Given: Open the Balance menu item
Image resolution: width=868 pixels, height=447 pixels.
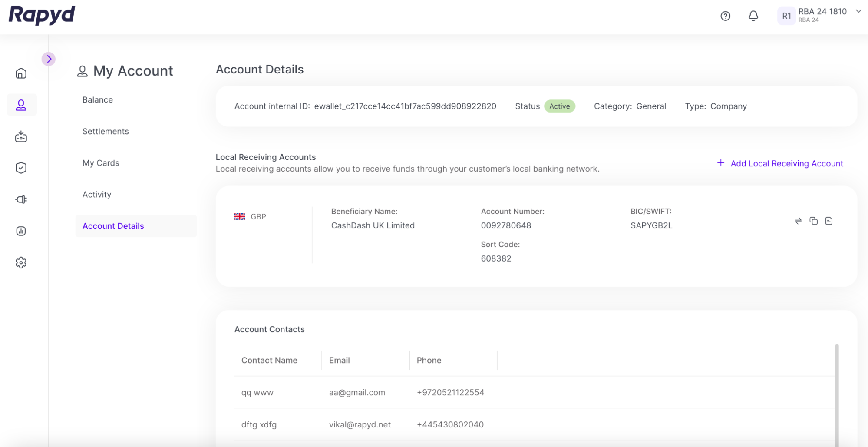Looking at the screenshot, I should [x=98, y=100].
